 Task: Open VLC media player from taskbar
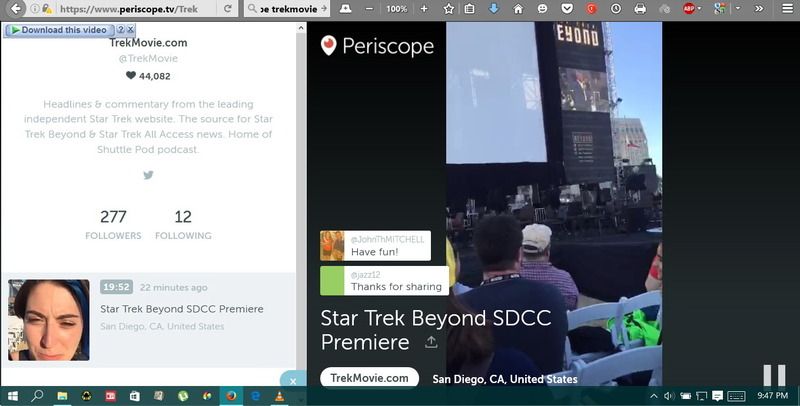tap(279, 396)
